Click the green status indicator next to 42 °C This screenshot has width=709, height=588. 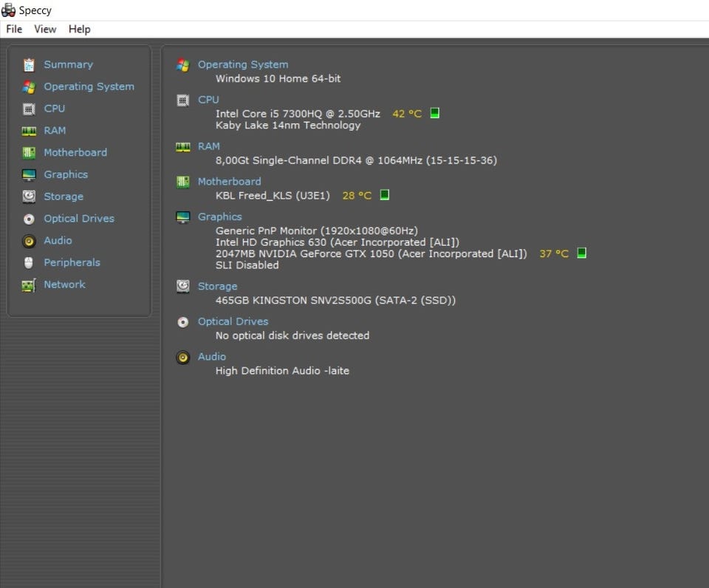coord(434,113)
